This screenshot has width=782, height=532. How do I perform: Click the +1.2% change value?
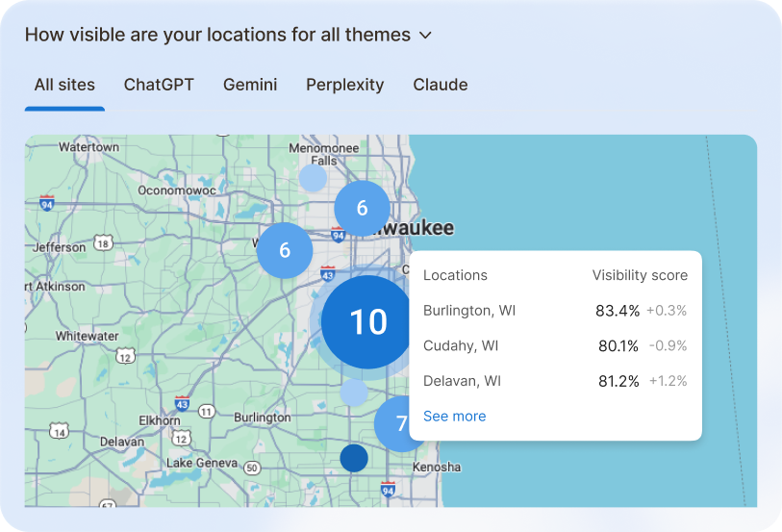click(x=668, y=381)
